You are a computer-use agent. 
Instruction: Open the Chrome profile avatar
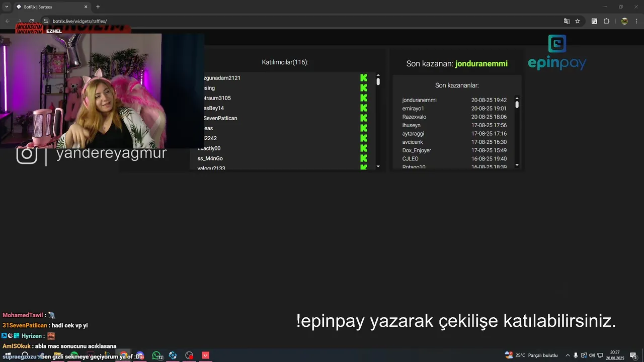[624, 21]
